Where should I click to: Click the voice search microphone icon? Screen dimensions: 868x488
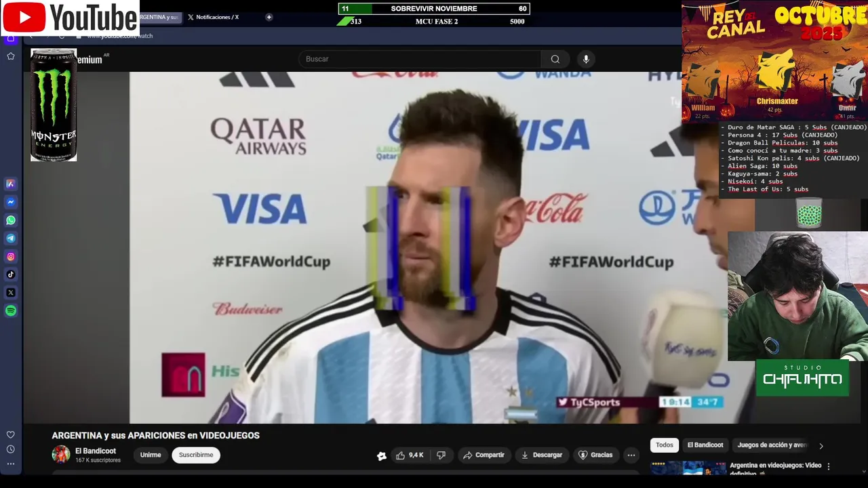coord(587,59)
